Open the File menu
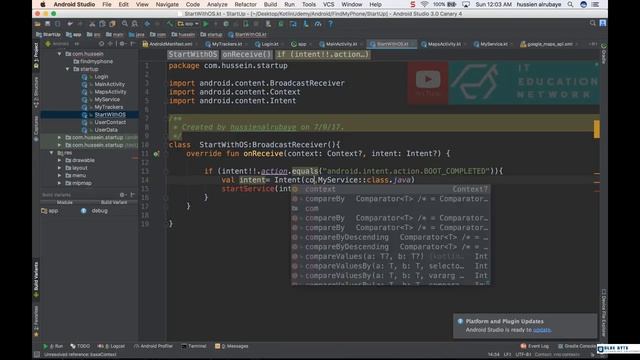 107,4
